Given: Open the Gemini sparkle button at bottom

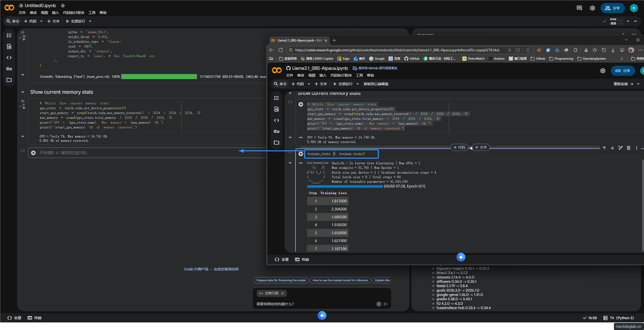Looking at the screenshot, I should [x=322, y=315].
